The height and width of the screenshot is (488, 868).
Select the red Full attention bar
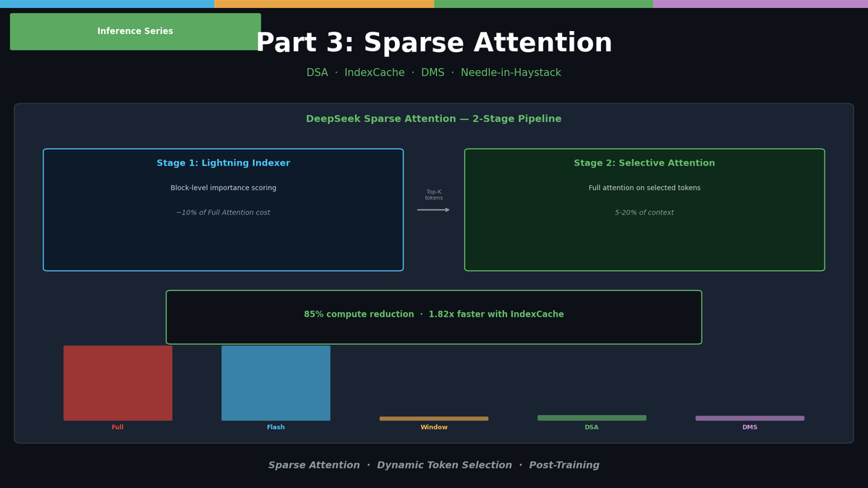pos(117,382)
